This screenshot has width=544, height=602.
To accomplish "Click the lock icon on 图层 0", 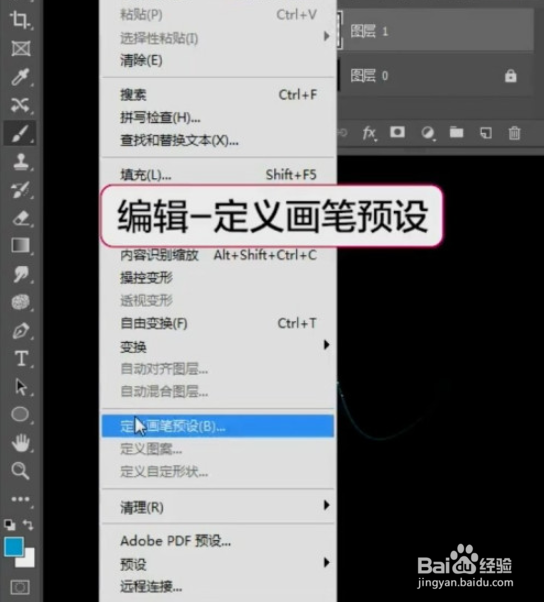I will pyautogui.click(x=510, y=76).
